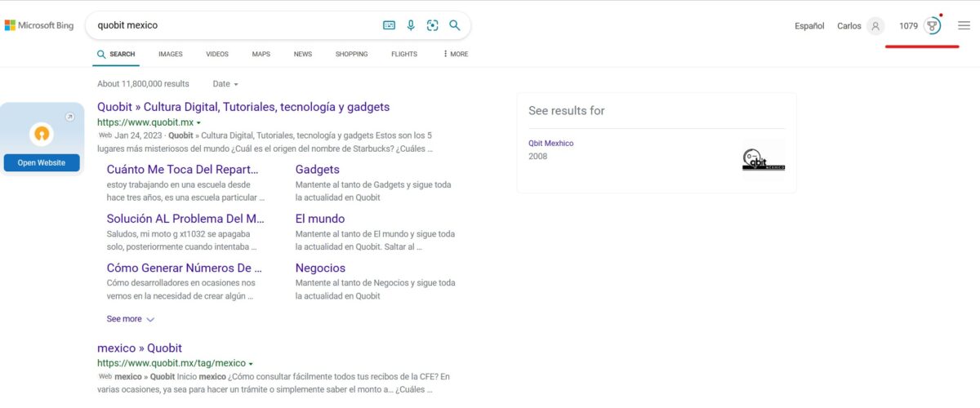The width and height of the screenshot is (980, 408).
Task: Click the See results for heading
Action: pyautogui.click(x=567, y=111)
